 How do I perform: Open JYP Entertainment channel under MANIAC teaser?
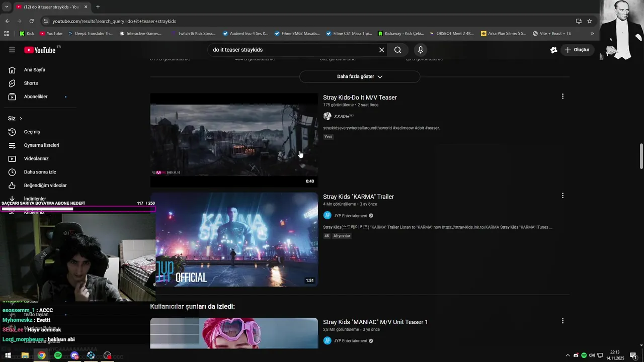pyautogui.click(x=351, y=341)
